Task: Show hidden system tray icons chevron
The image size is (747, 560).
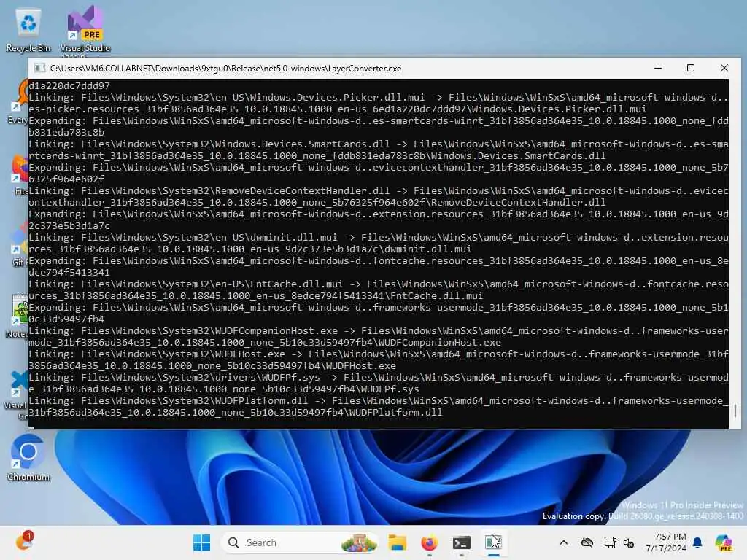Action: tap(564, 542)
